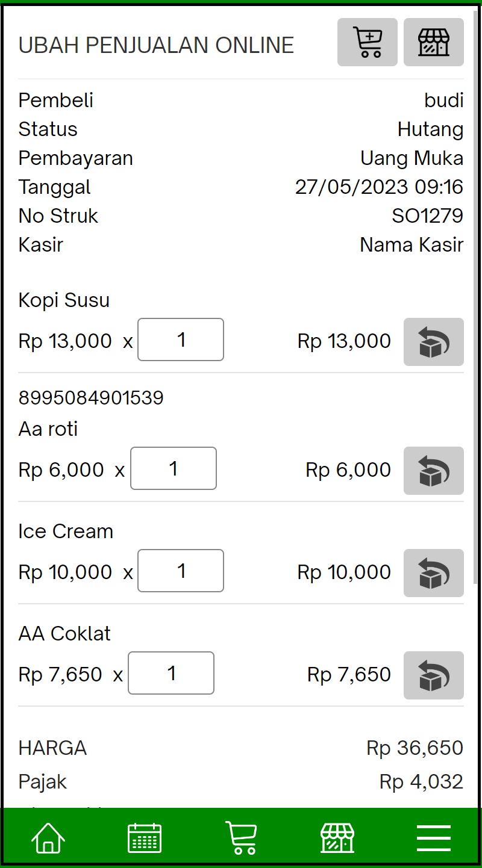The width and height of the screenshot is (482, 868).
Task: Open the hamburger menu in the bottom bar
Action: point(433,837)
